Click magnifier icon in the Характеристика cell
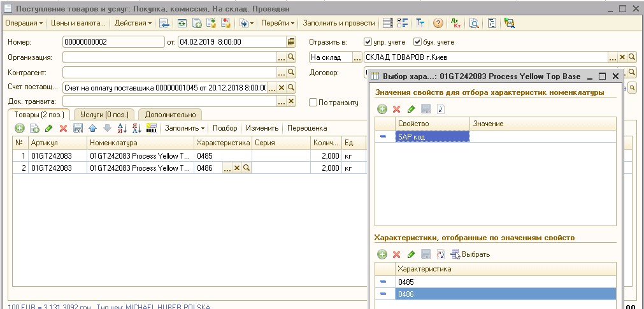Image resolution: width=644 pixels, height=309 pixels. pos(247,168)
